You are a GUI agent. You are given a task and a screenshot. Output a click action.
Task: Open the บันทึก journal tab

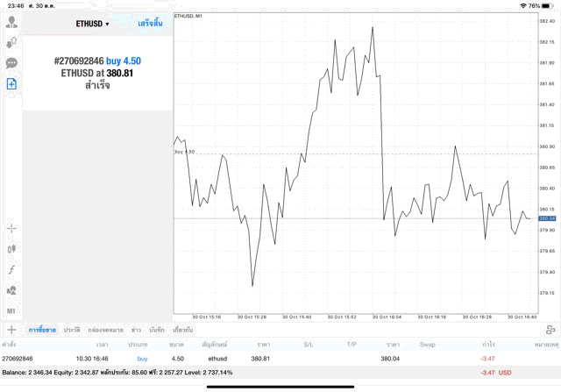157,330
